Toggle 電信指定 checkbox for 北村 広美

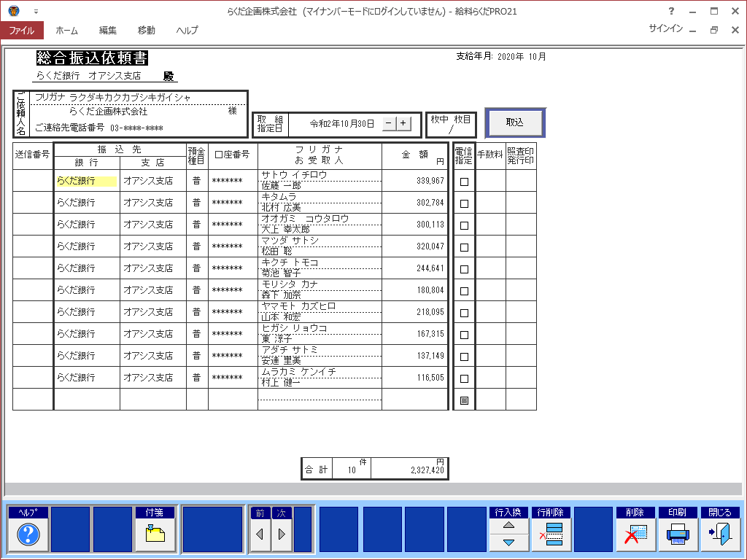464,204
